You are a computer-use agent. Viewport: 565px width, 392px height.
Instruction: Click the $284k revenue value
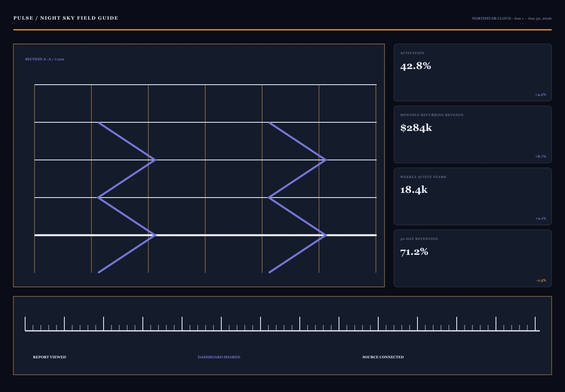(x=416, y=128)
